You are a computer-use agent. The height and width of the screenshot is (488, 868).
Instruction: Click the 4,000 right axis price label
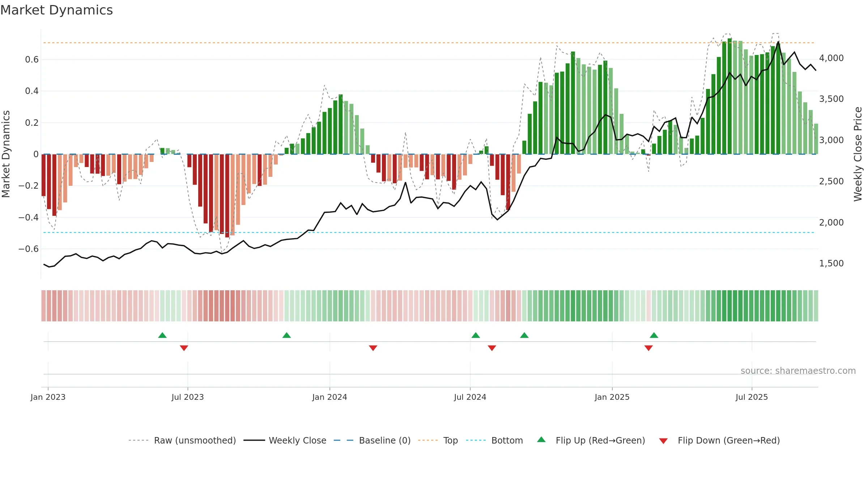831,58
